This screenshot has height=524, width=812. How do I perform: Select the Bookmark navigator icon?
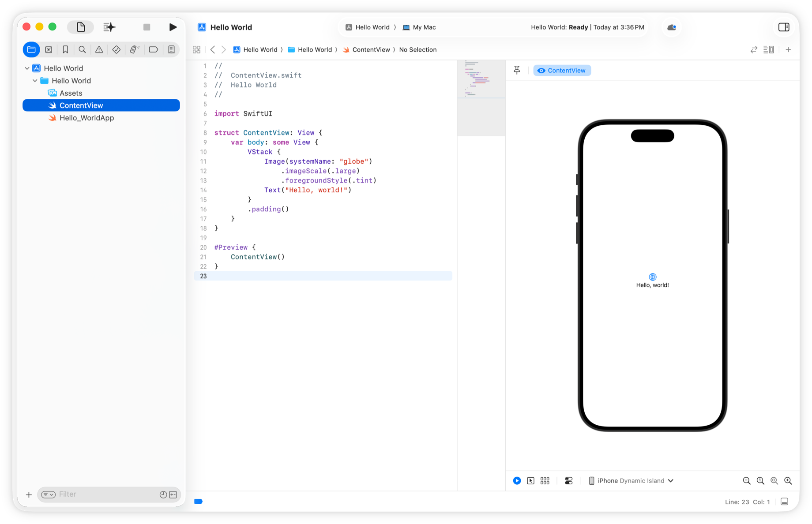pos(65,49)
